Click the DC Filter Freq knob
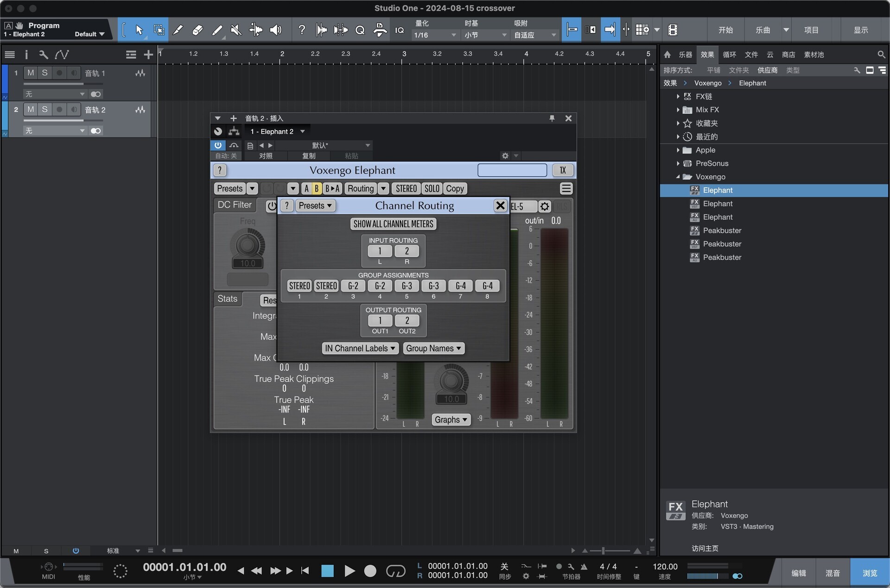 pos(248,244)
